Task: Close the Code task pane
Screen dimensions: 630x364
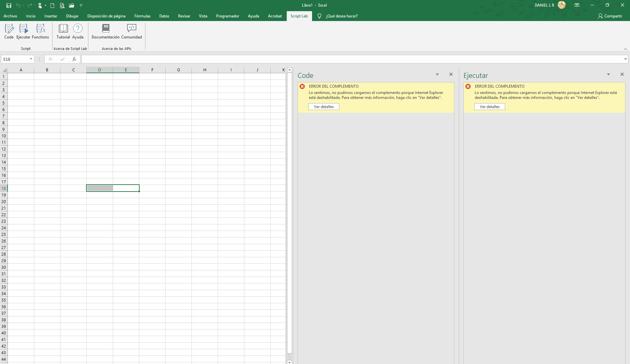Action: pyautogui.click(x=451, y=75)
